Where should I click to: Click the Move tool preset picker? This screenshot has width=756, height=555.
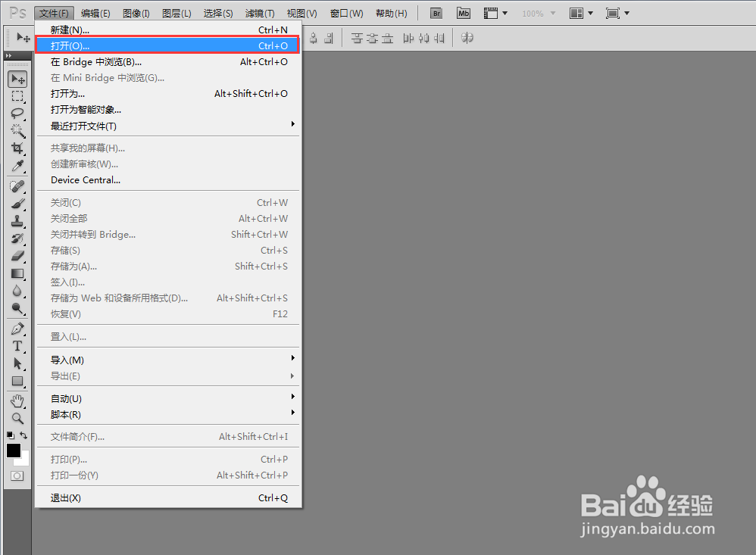[23, 38]
